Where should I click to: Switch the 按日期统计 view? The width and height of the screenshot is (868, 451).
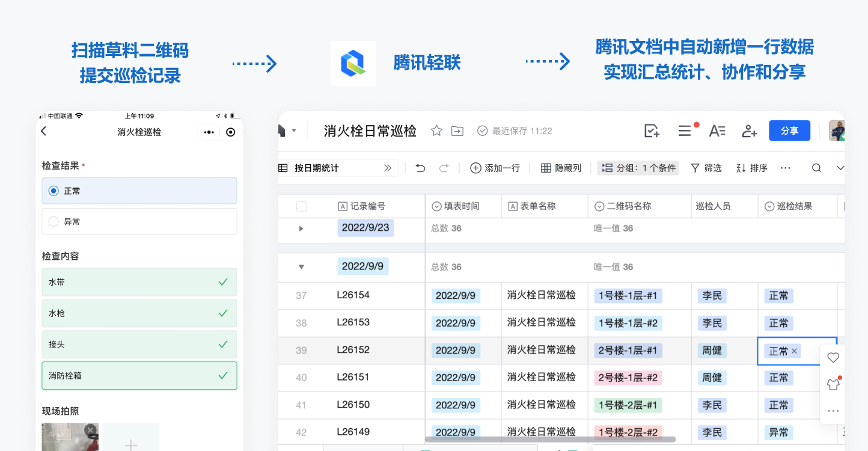(317, 168)
